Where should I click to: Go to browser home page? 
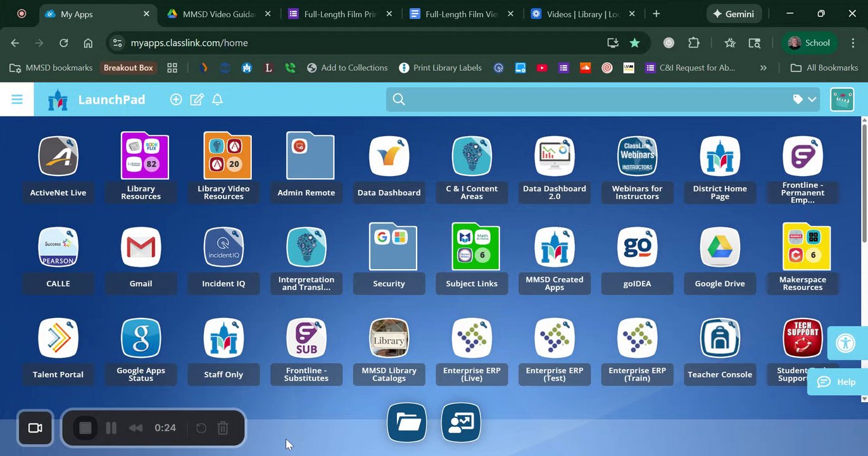88,43
